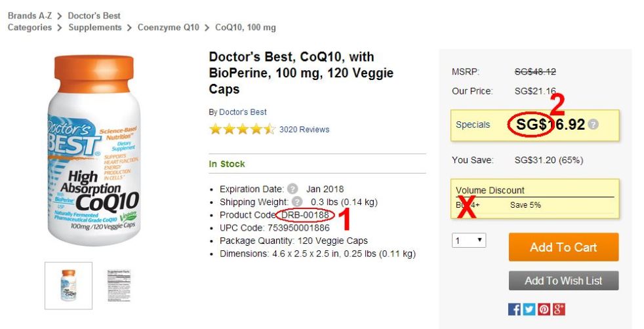Viewport: 644px width, 329px height.
Task: Share product on Google Plus
Action: pyautogui.click(x=559, y=309)
